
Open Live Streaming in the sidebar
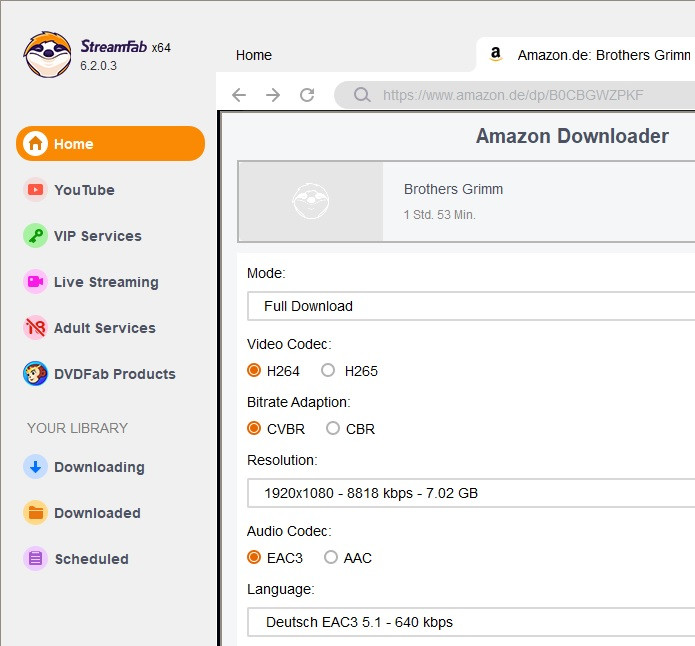pyautogui.click(x=106, y=282)
